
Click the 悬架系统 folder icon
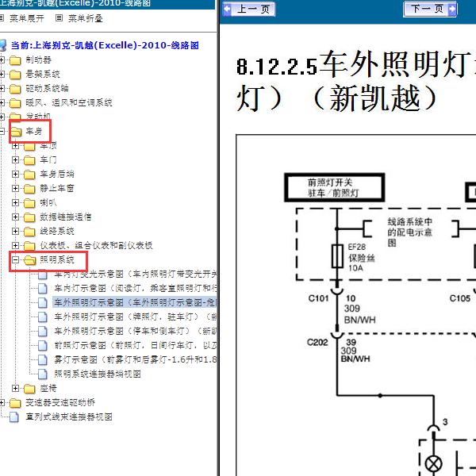click(x=15, y=75)
